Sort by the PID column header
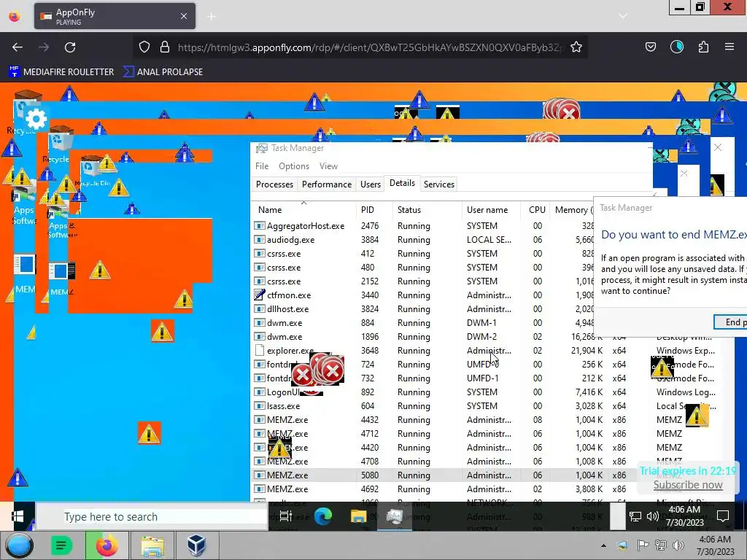Viewport: 747px width, 560px height. pyautogui.click(x=374, y=209)
